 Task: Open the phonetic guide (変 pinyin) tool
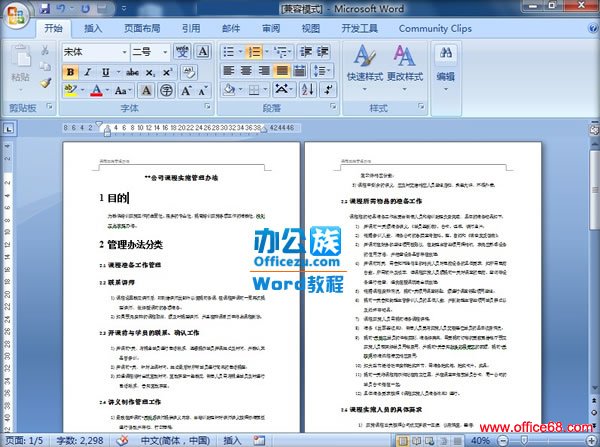(x=182, y=51)
